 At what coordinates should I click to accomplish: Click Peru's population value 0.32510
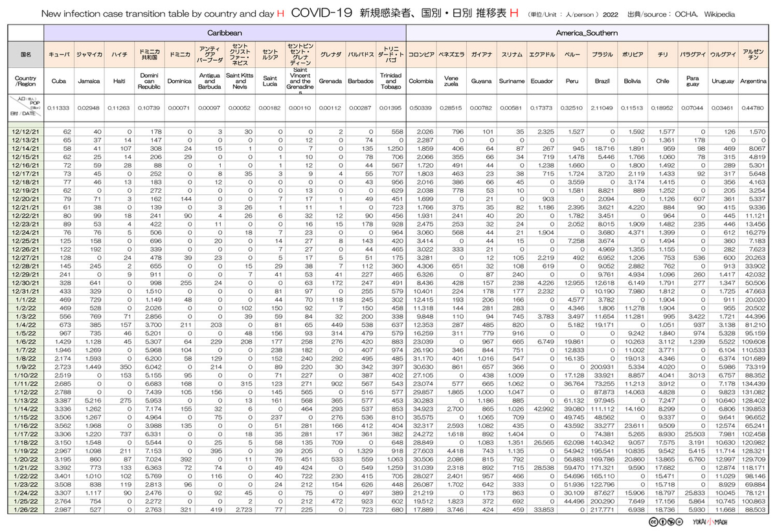[x=572, y=107]
